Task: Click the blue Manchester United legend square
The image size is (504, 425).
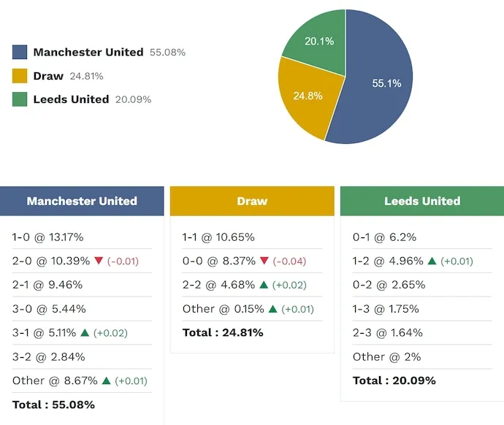Action: [x=20, y=53]
